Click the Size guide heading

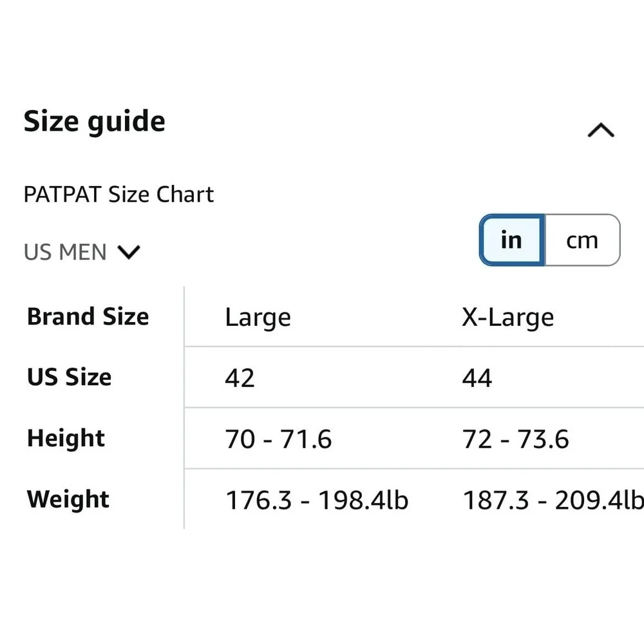[95, 121]
